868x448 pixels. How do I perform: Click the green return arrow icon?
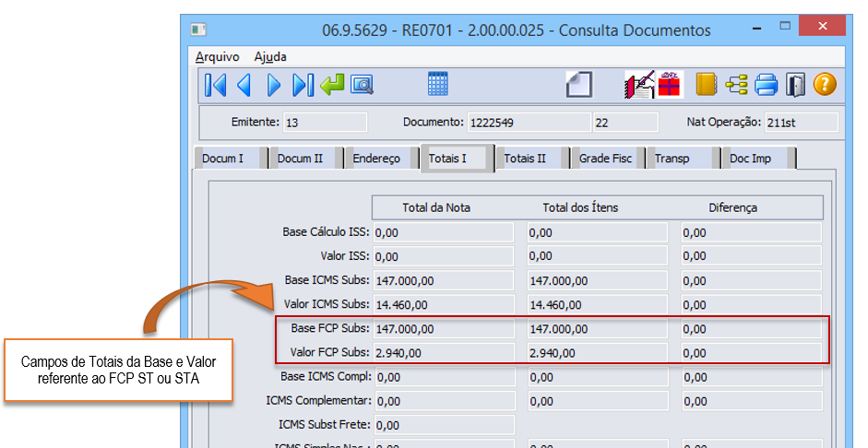[x=332, y=85]
